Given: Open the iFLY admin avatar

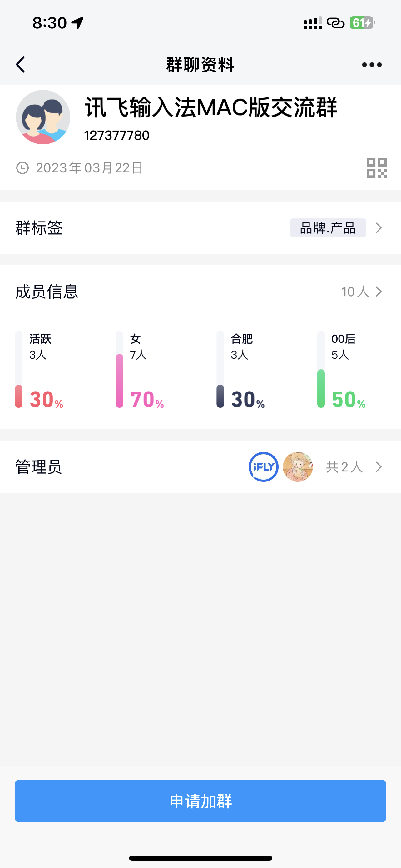Looking at the screenshot, I should tap(263, 467).
